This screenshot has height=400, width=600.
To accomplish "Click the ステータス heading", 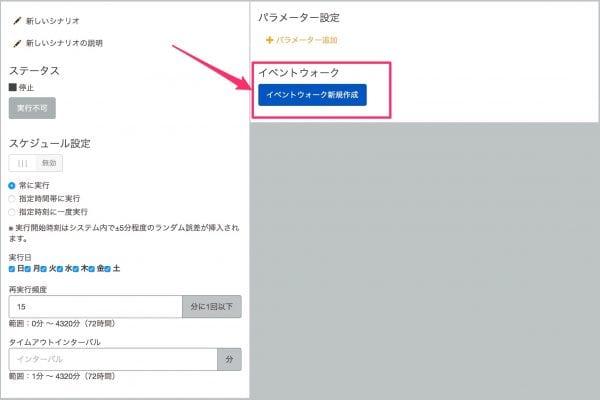I will pos(34,71).
